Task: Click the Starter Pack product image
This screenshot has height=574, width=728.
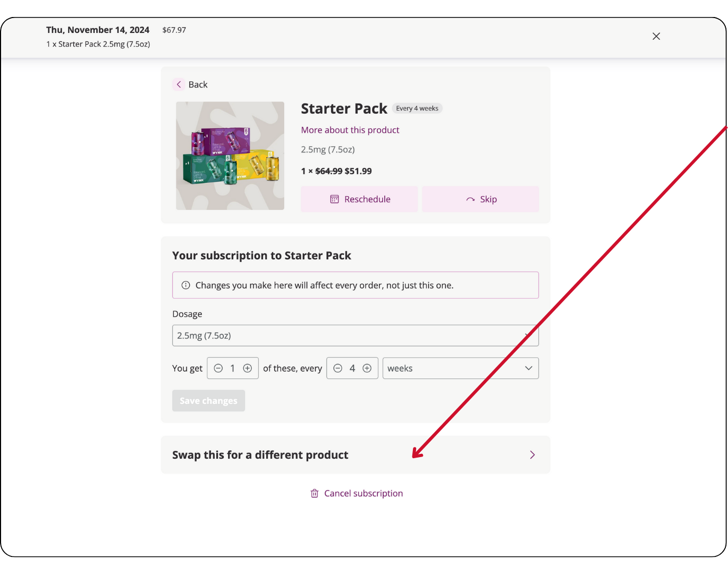Action: tap(230, 156)
